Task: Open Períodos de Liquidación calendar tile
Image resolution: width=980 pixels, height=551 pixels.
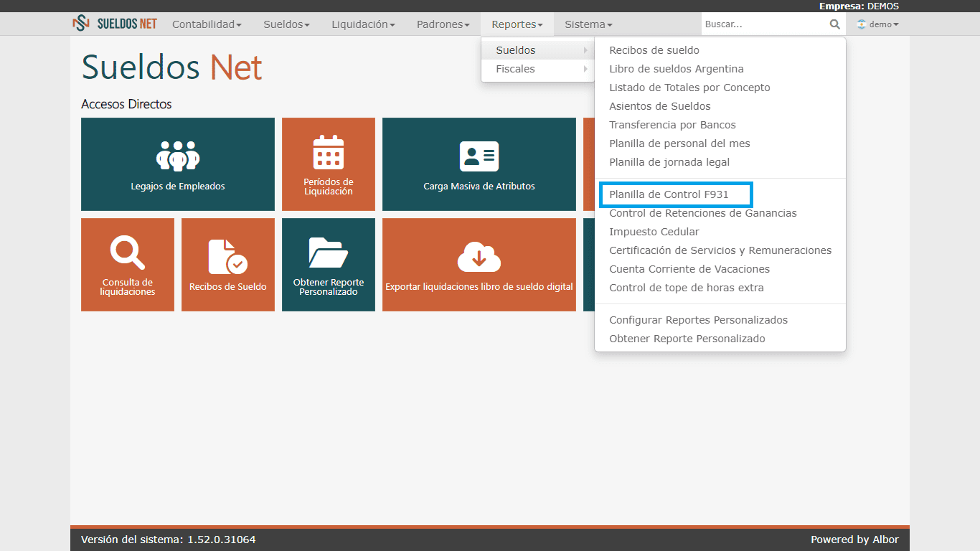Action: 329,164
